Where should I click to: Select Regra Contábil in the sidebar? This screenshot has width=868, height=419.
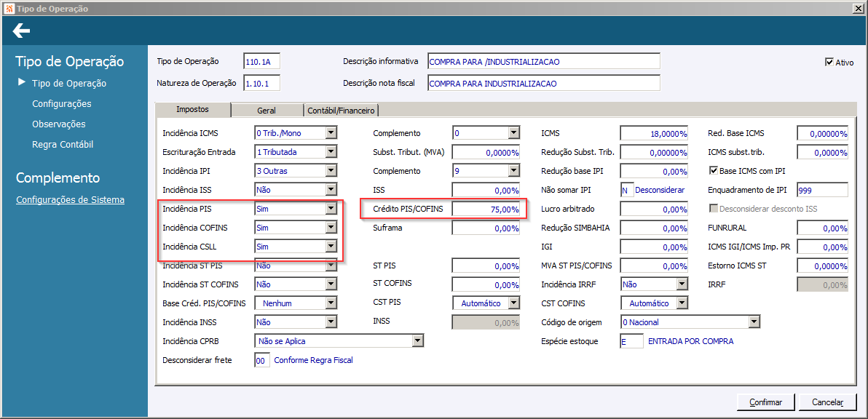pos(63,145)
